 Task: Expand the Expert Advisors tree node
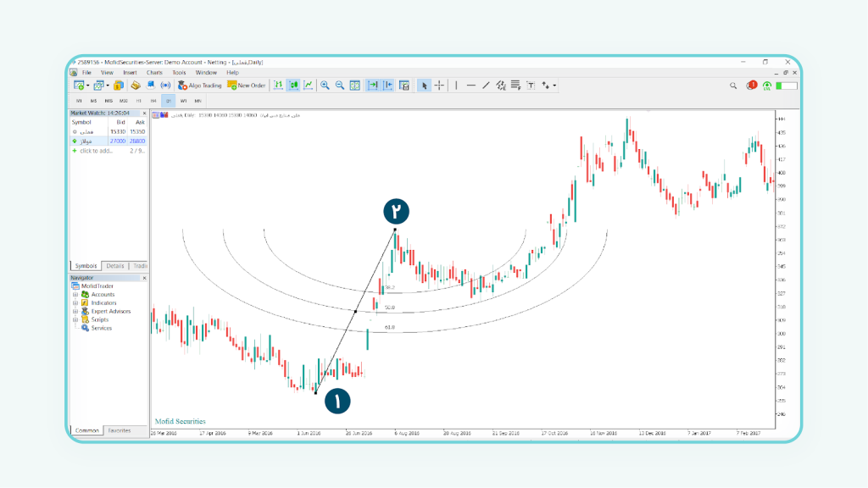click(x=75, y=312)
